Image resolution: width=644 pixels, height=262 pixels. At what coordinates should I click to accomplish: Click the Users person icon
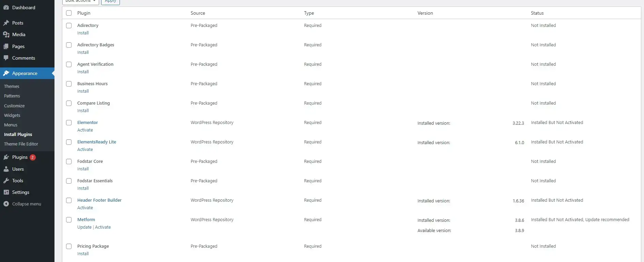pyautogui.click(x=6, y=169)
